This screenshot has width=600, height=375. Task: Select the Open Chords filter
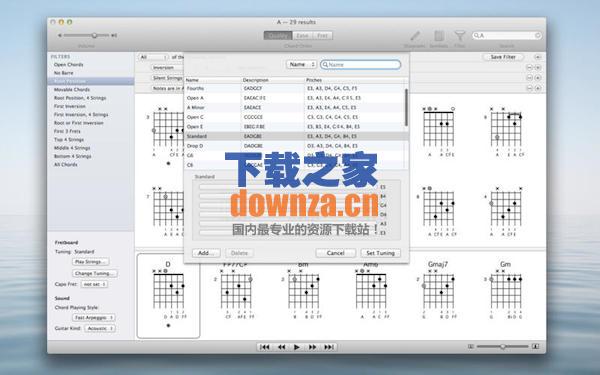click(68, 65)
